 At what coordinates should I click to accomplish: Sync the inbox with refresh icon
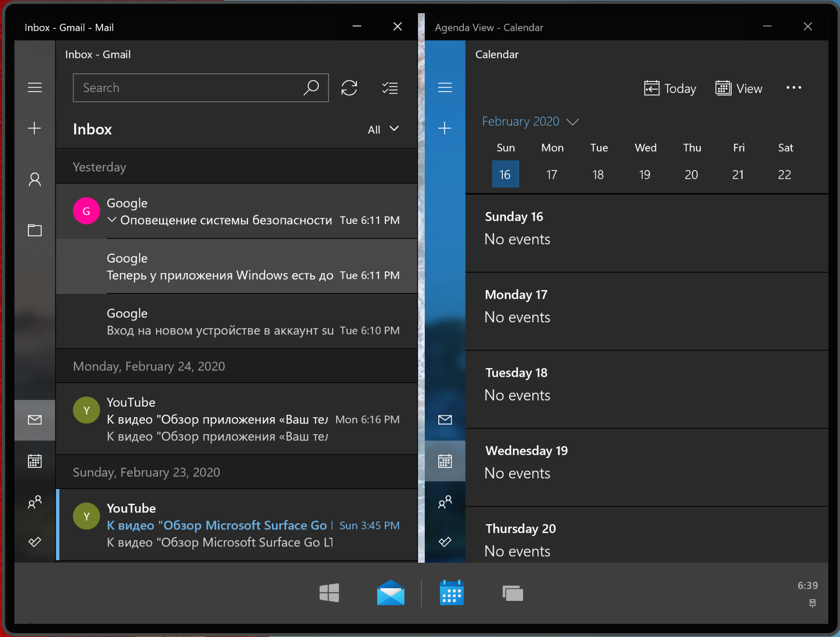[349, 88]
